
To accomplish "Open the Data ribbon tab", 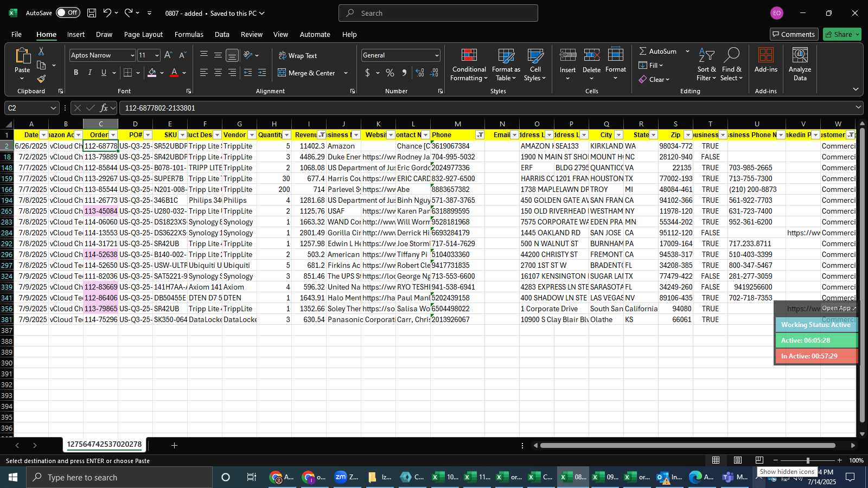I will pyautogui.click(x=222, y=34).
